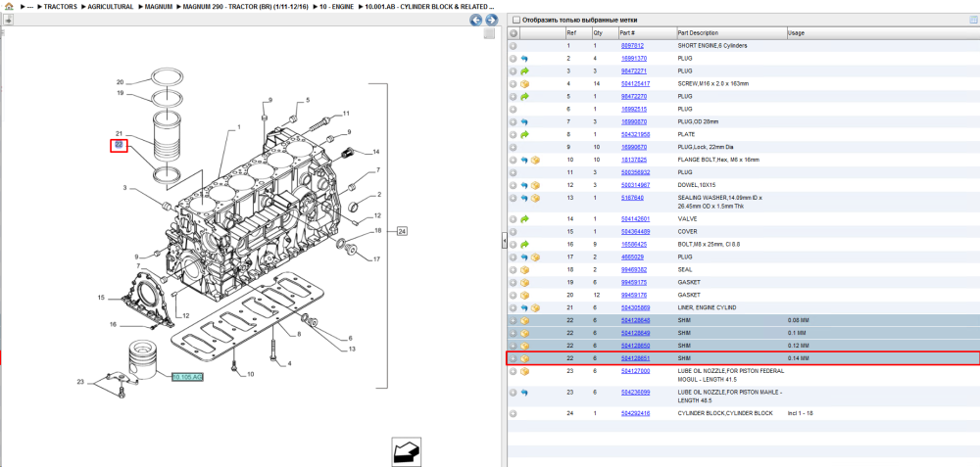Open MAGNUM 290 - TRACTOR (BR) breadcrumb
The width and height of the screenshot is (980, 467).
click(248, 6)
